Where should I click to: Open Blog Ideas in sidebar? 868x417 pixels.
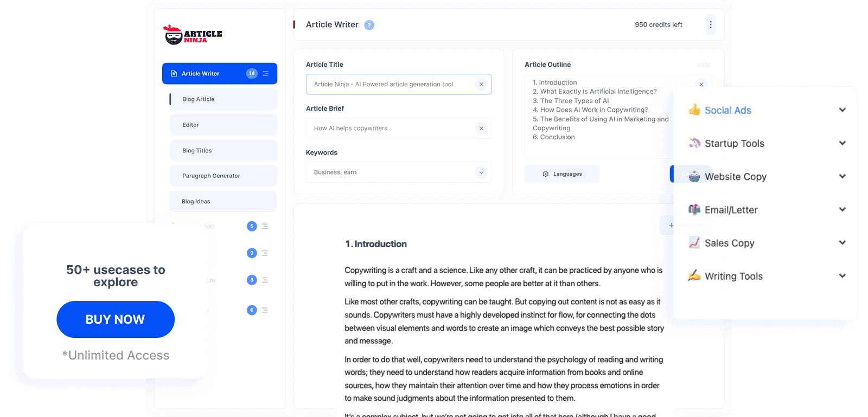pos(223,201)
